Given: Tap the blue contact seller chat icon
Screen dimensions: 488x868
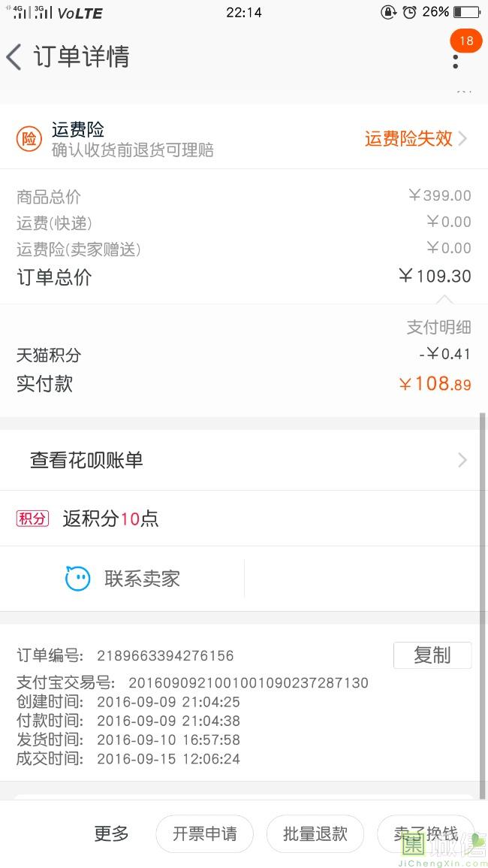Looking at the screenshot, I should pyautogui.click(x=77, y=579).
